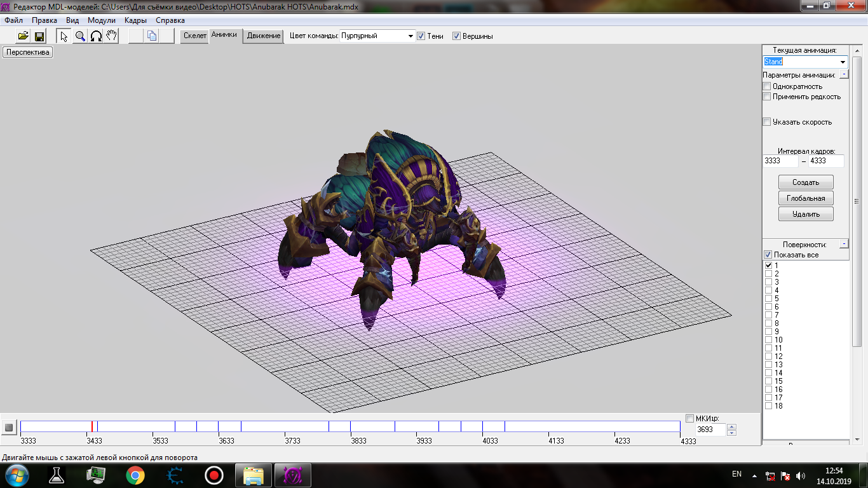Open the Правка menu
Screen dimensions: 868x488
(44, 20)
